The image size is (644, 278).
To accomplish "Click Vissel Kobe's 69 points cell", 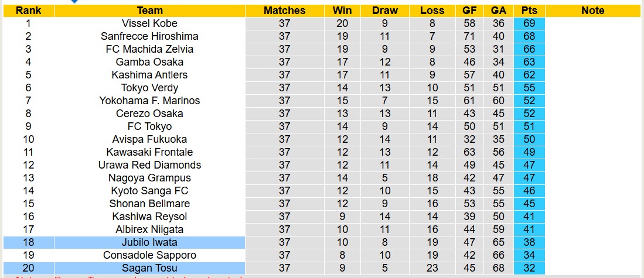I will coord(529,23).
